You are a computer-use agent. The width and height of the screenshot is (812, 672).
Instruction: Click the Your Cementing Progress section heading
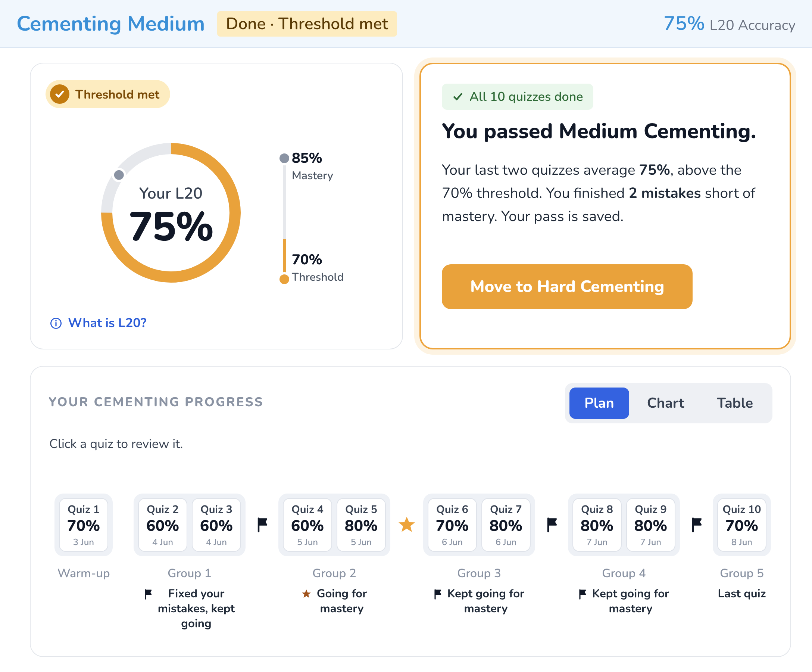(156, 402)
